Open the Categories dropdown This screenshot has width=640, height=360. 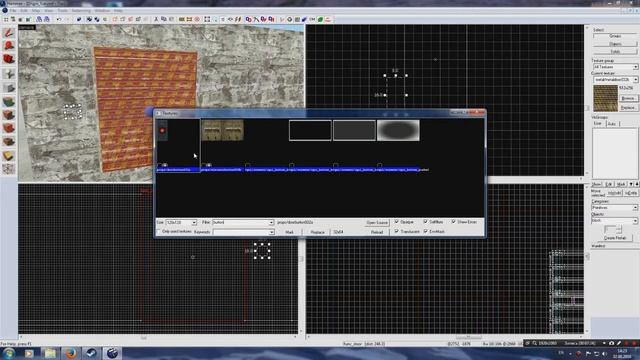tap(636, 208)
